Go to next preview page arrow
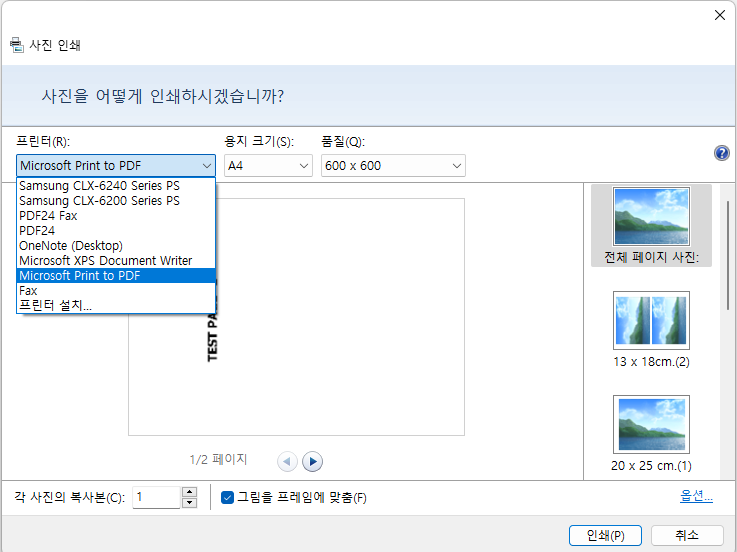Image resolution: width=737 pixels, height=552 pixels. pyautogui.click(x=313, y=461)
